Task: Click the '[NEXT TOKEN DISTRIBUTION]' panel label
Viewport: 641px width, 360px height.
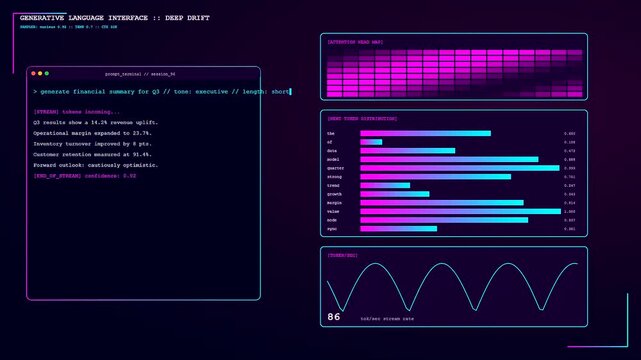Action: [362, 119]
